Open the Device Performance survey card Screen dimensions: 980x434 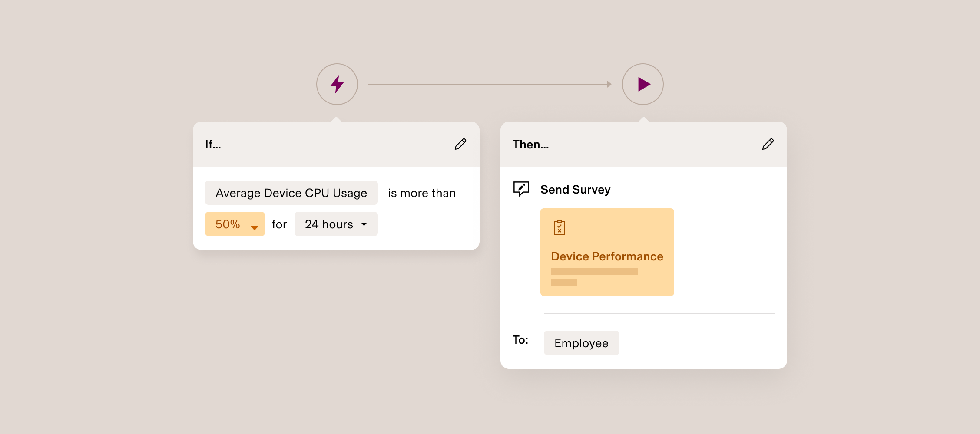(x=607, y=252)
